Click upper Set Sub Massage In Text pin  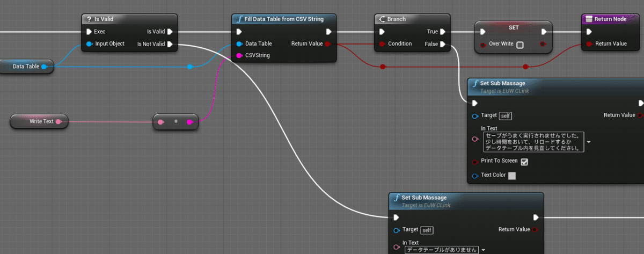tap(475, 139)
